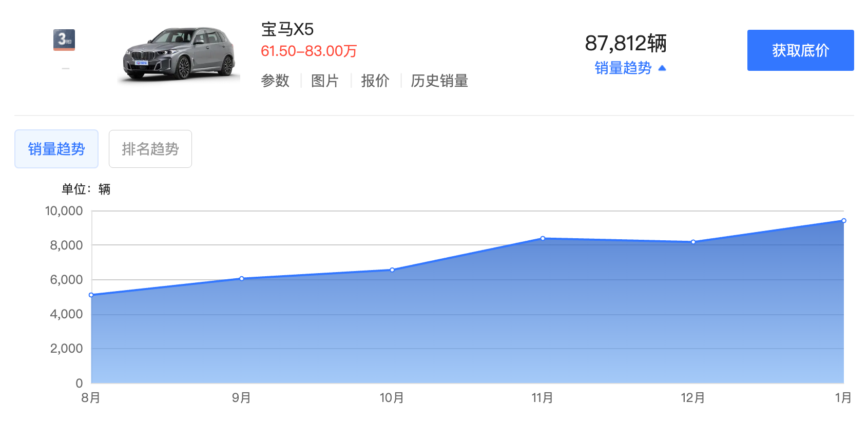Open the 宝马X5 model title link
Viewport: 868px width, 422px height.
coord(287,29)
